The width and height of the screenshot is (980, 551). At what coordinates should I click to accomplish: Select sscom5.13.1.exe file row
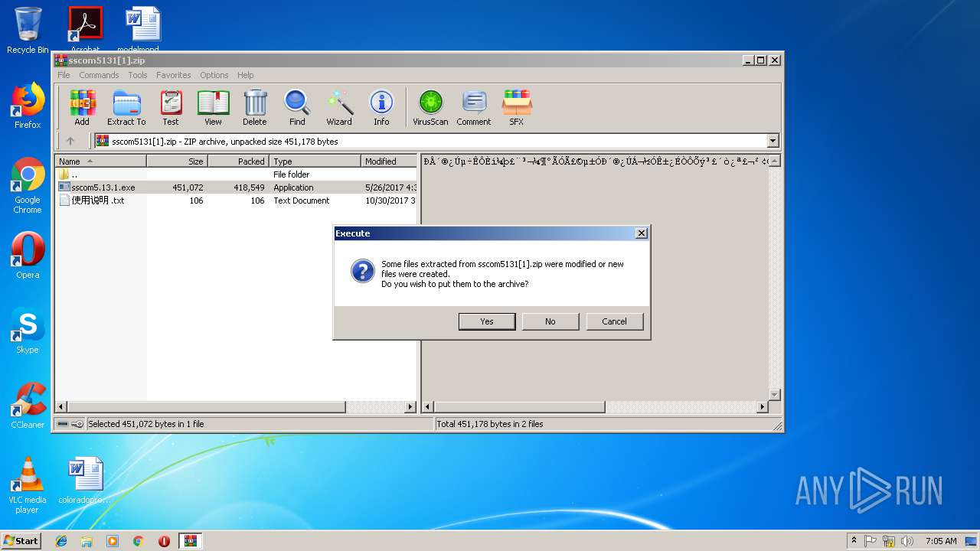click(x=236, y=187)
